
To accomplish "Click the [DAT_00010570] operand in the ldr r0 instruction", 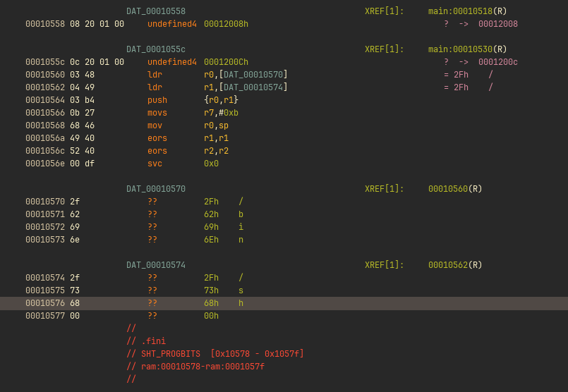I will (x=254, y=75).
